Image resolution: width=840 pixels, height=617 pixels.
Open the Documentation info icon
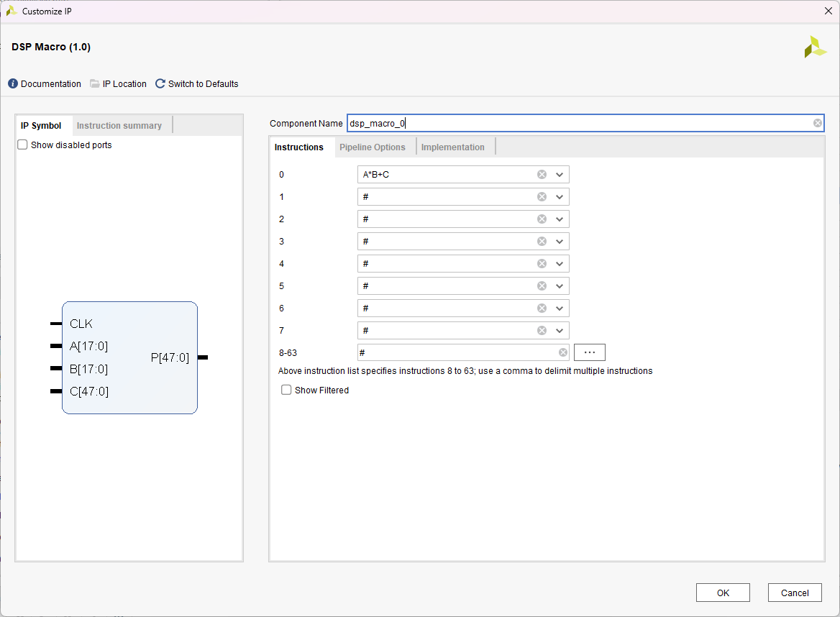[13, 84]
